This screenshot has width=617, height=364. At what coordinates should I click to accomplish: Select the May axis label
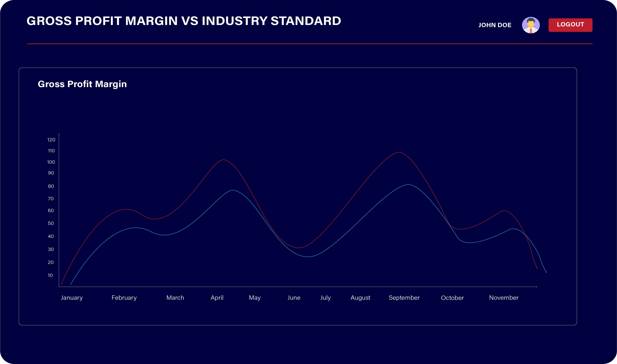(x=254, y=298)
